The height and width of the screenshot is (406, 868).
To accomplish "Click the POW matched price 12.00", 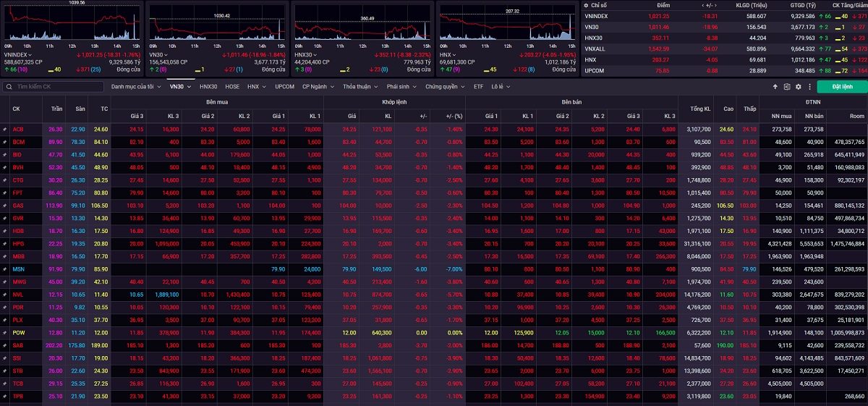I will click(349, 333).
